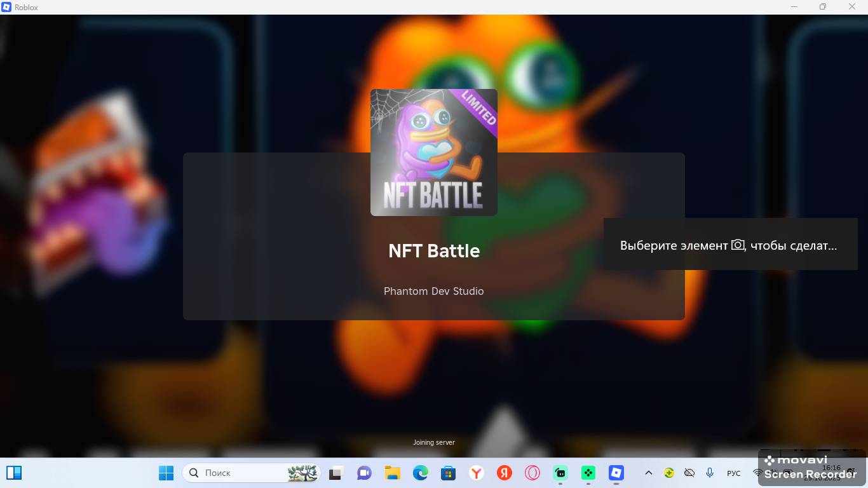The image size is (868, 488).
Task: Open the Windows Start menu
Action: (166, 473)
